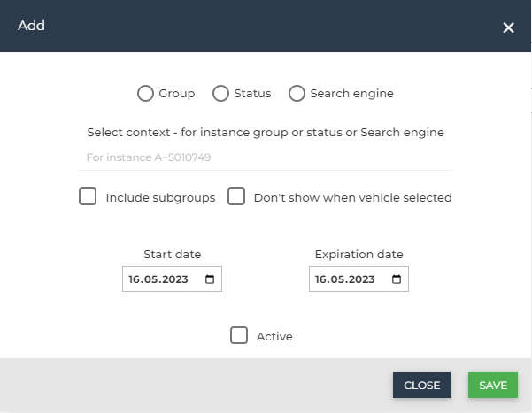The height and width of the screenshot is (413, 532).
Task: Click the Include subgroups label text
Action: (x=160, y=198)
